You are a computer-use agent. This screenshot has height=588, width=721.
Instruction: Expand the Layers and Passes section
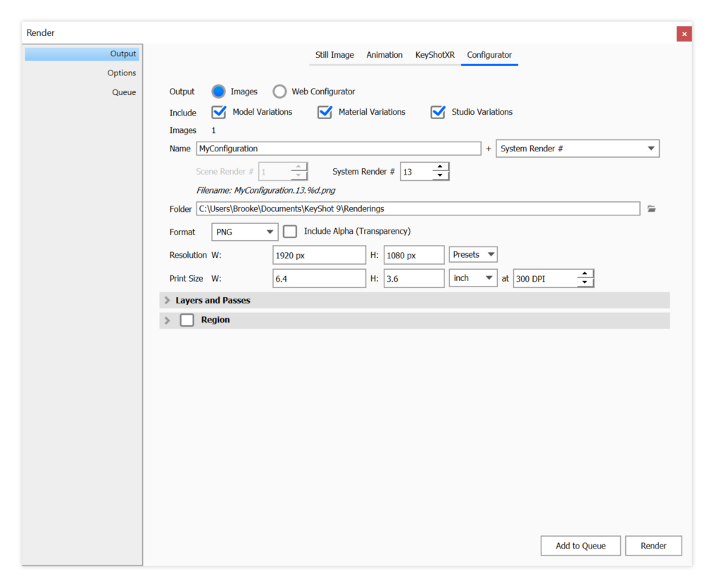(168, 301)
